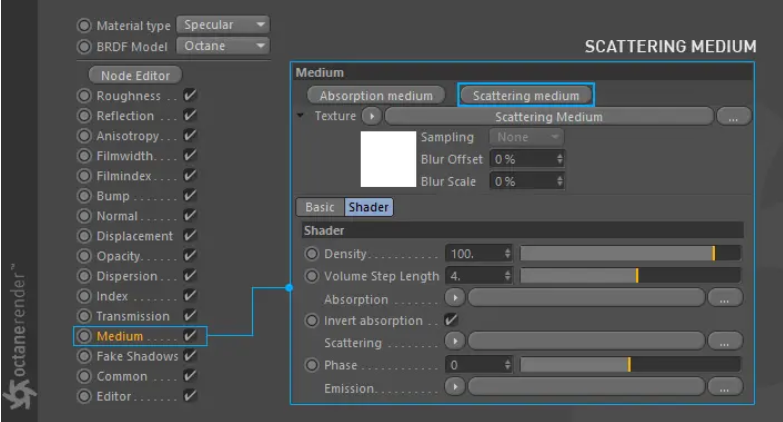Click the ellipsis button on Absorption row
The height and width of the screenshot is (422, 783).
[725, 298]
